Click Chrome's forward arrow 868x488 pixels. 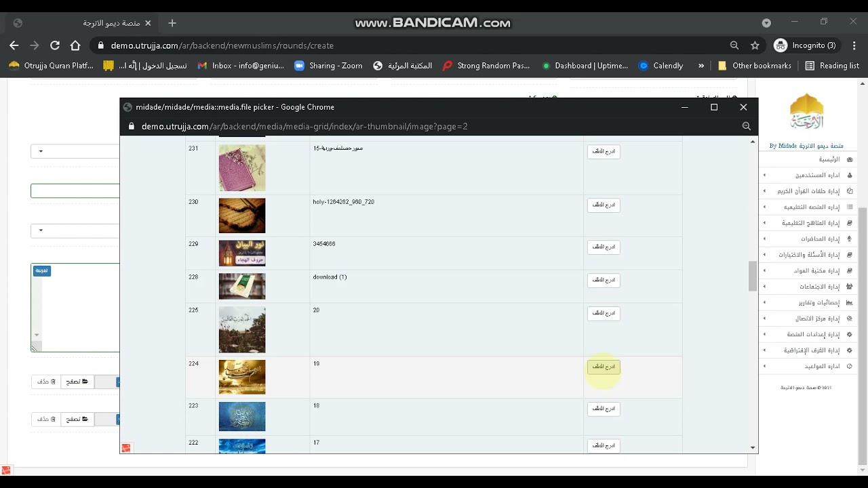click(x=35, y=45)
